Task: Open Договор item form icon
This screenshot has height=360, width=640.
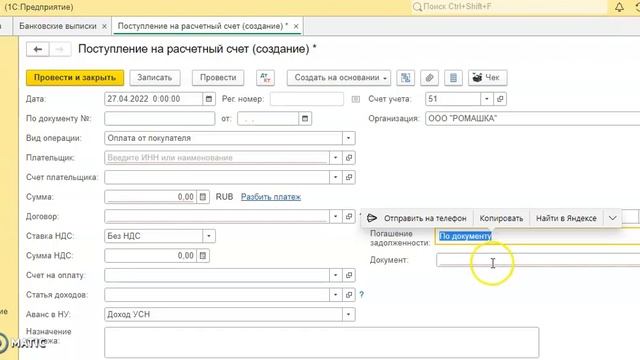Action: coord(349,216)
